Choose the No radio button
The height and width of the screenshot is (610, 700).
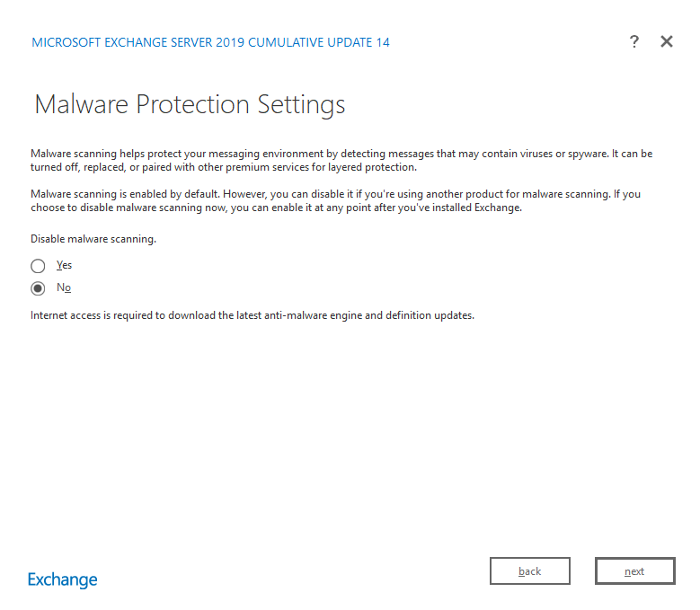click(x=38, y=288)
